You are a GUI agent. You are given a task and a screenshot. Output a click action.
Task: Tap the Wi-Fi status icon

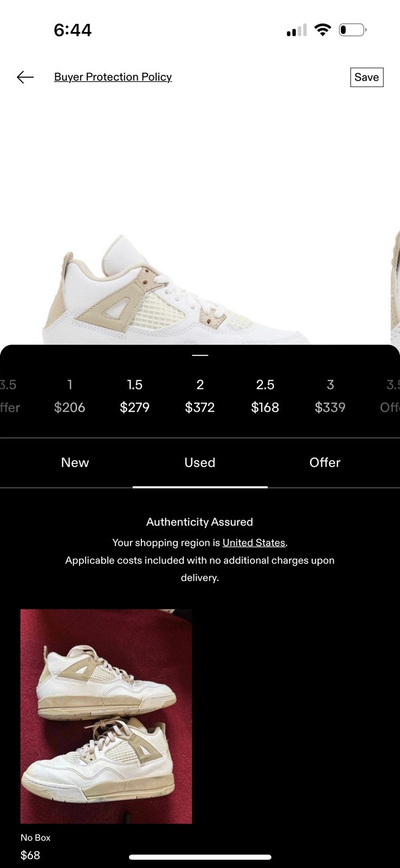click(x=322, y=30)
